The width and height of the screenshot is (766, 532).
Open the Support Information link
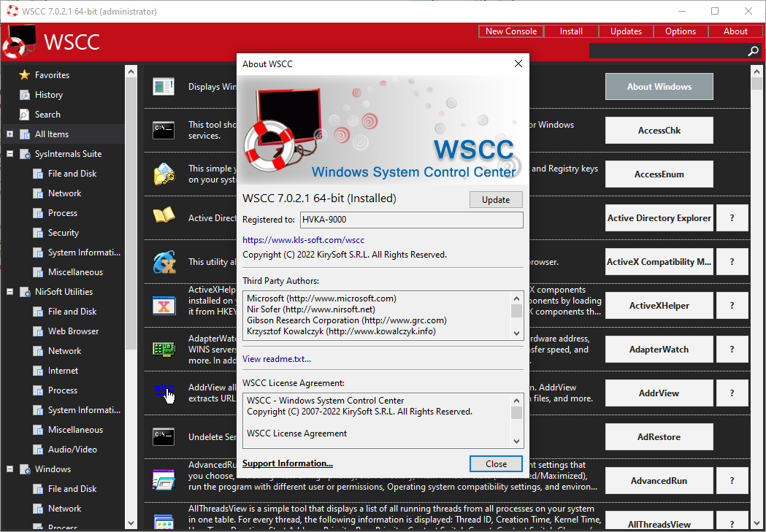click(288, 463)
